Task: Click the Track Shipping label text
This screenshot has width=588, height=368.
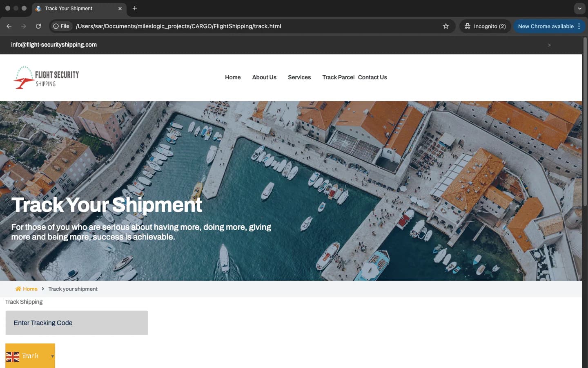Action: [x=24, y=302]
